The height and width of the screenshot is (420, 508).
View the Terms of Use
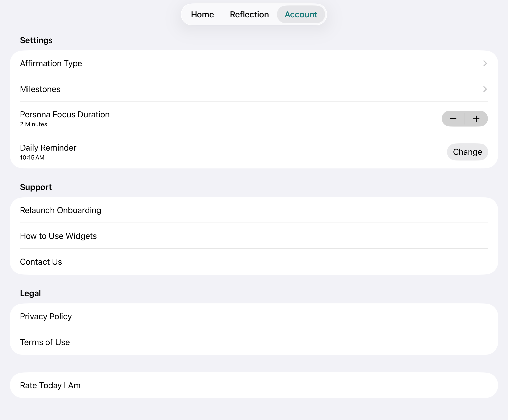[45, 342]
